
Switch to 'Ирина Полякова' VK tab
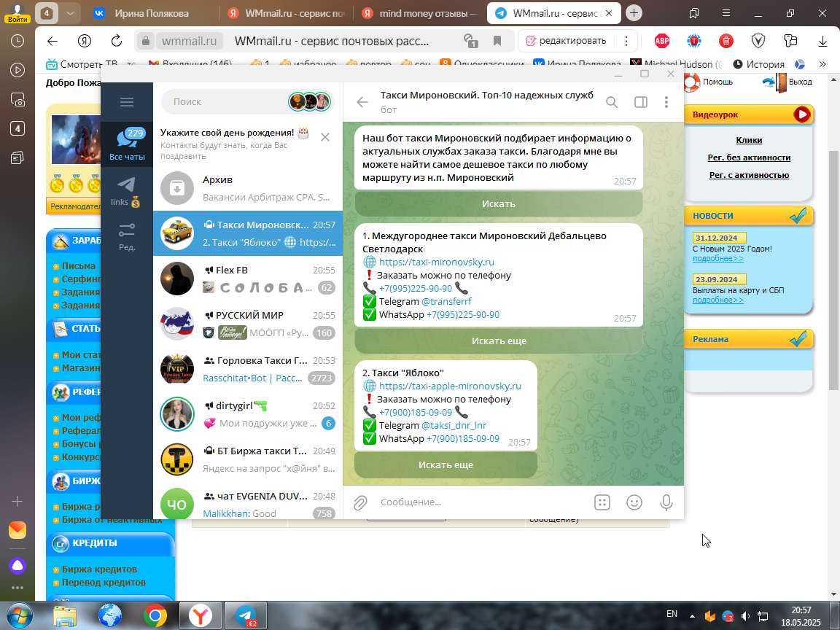152,13
